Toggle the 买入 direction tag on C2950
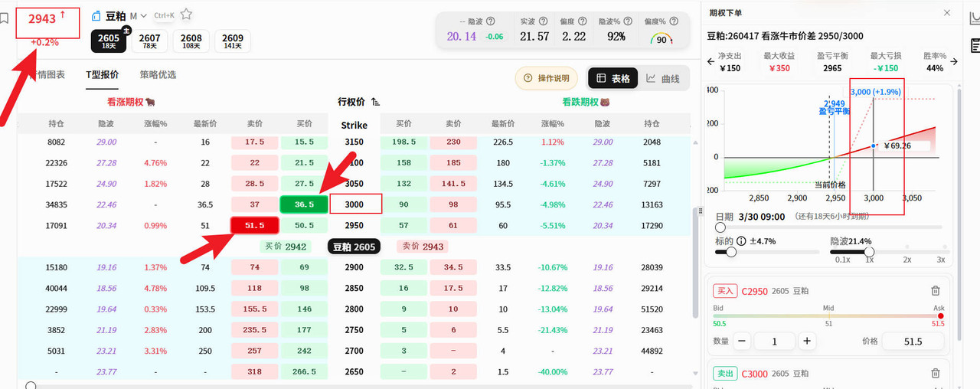Screen dimensions: 980x389 click(725, 291)
